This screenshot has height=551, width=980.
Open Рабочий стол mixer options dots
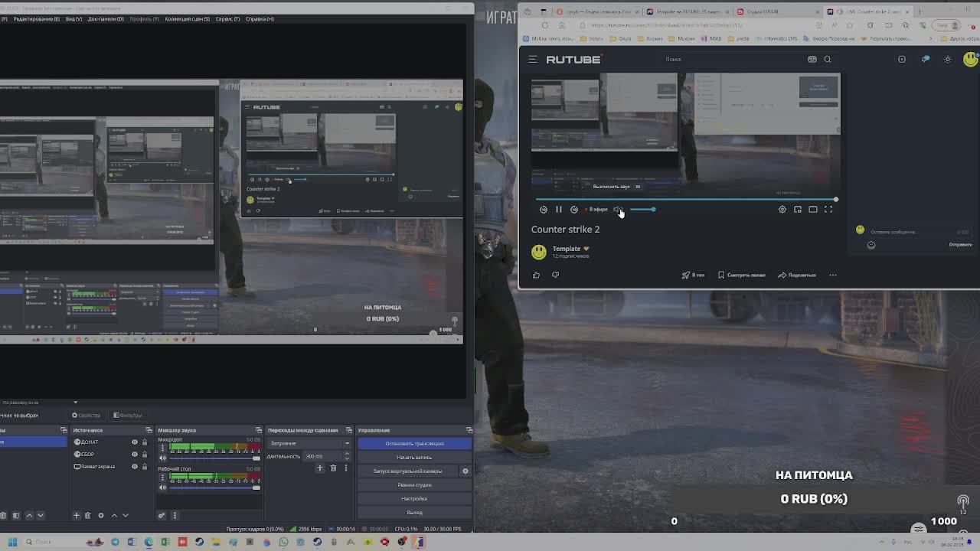click(162, 478)
